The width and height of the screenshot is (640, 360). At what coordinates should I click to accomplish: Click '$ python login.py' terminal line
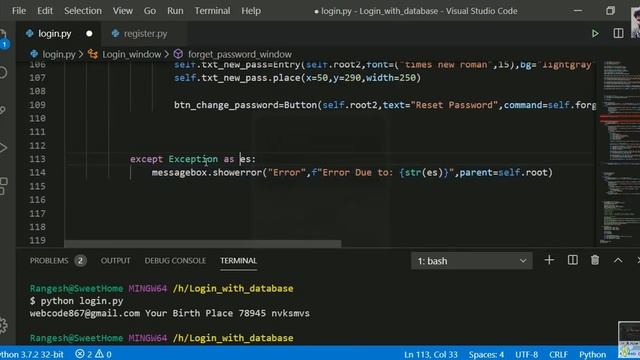[76, 301]
